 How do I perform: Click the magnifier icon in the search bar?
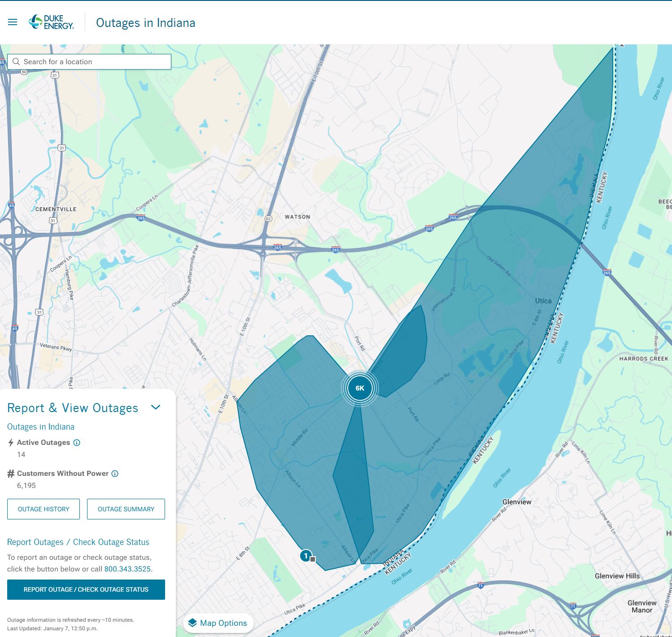pos(17,62)
